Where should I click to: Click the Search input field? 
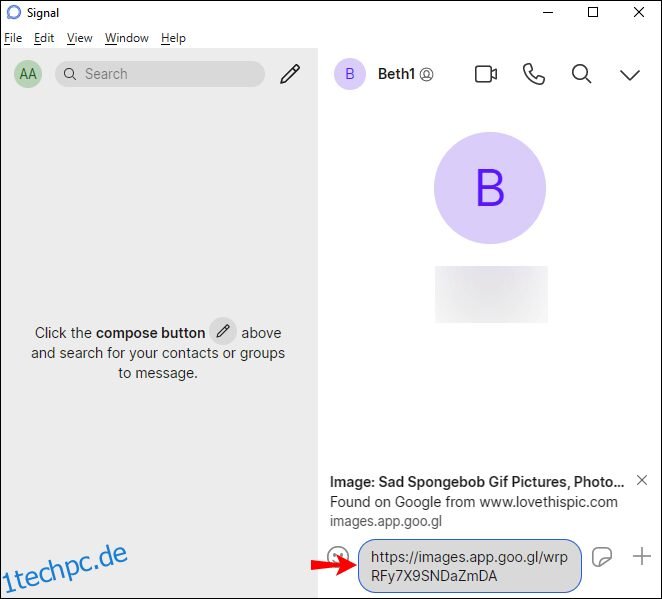point(160,74)
